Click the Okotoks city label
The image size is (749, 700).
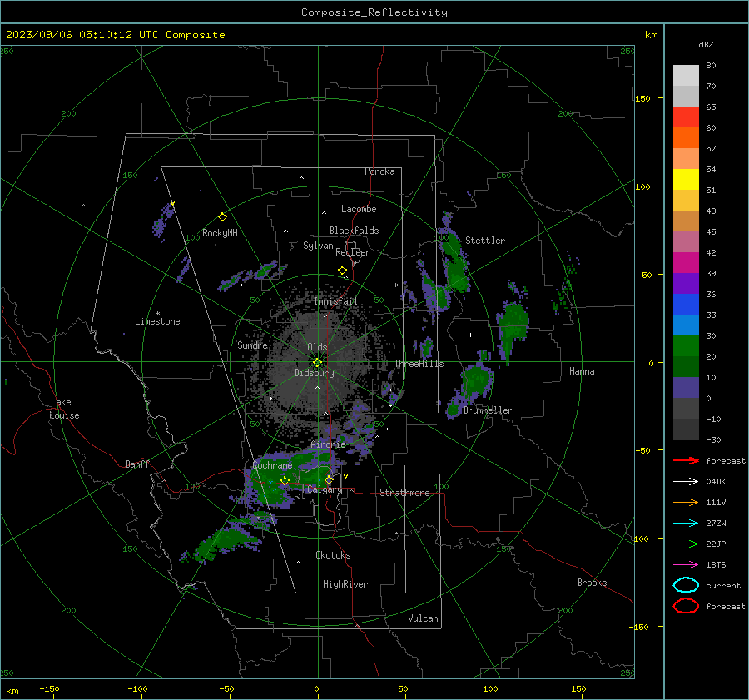point(333,555)
